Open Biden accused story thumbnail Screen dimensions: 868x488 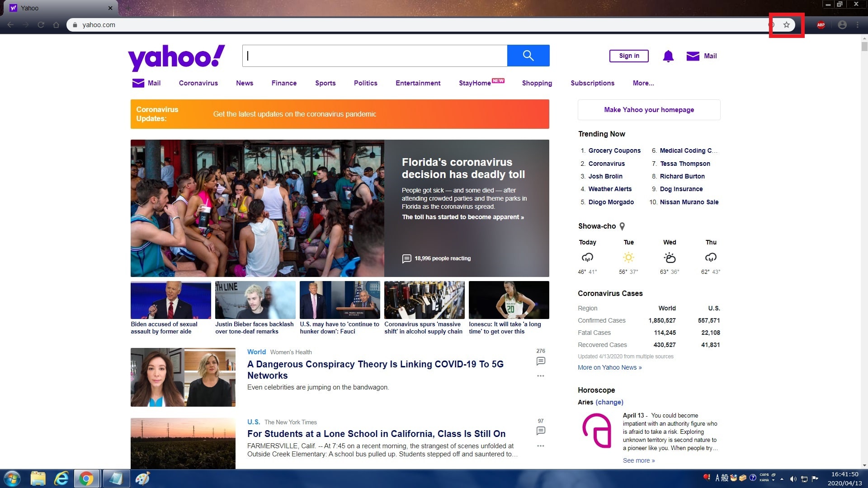point(171,300)
